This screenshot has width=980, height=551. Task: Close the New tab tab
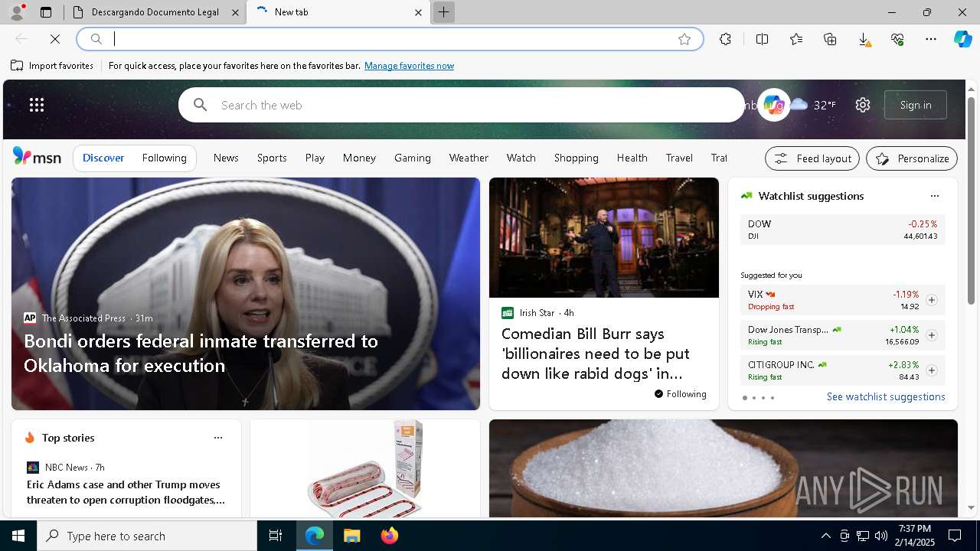[x=418, y=12]
